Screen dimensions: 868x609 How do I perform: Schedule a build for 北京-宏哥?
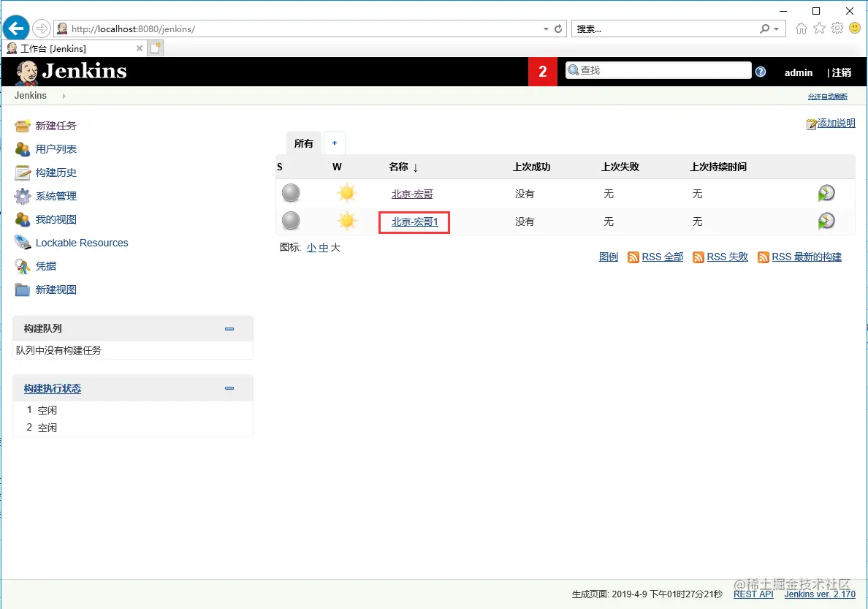[826, 193]
